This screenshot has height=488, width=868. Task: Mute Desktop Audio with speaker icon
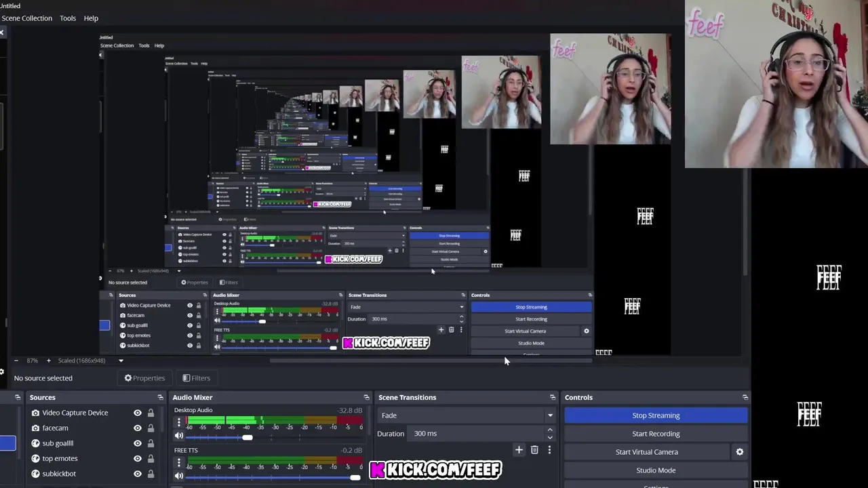[x=179, y=437]
